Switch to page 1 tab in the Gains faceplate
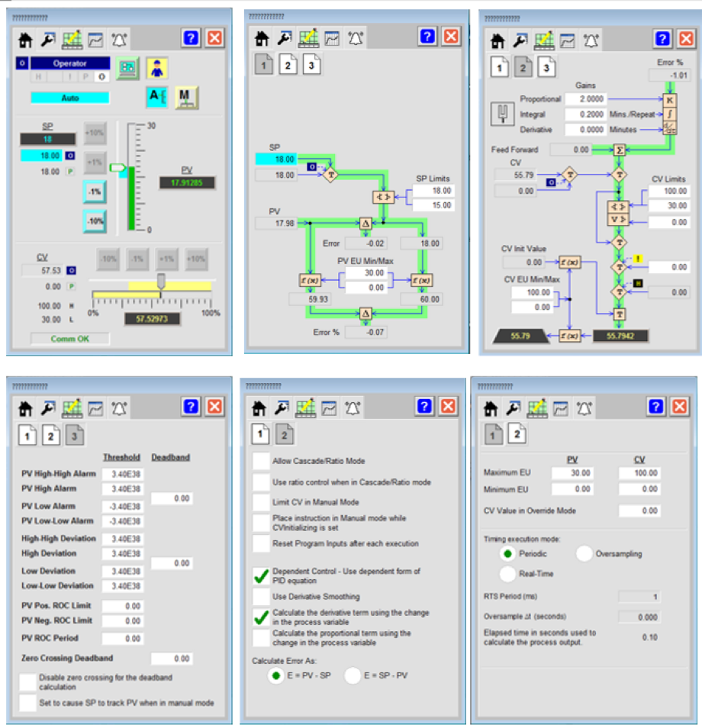 pos(500,67)
